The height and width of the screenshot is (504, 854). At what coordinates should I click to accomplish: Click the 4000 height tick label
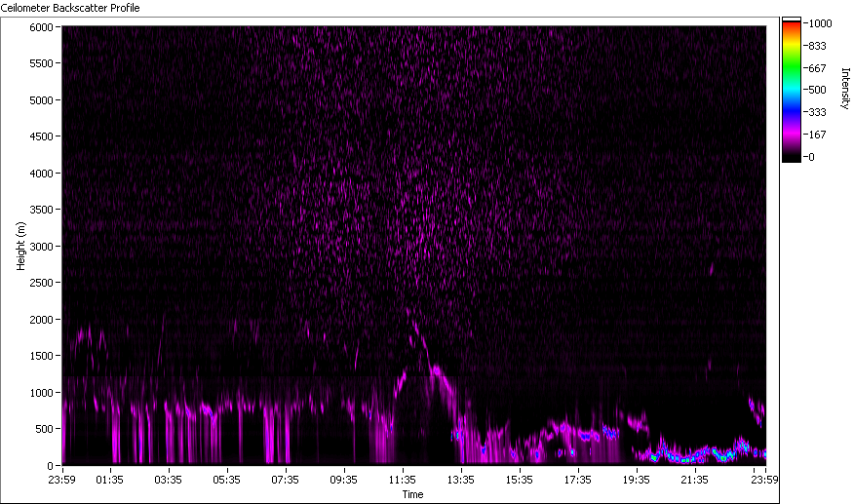click(41, 174)
